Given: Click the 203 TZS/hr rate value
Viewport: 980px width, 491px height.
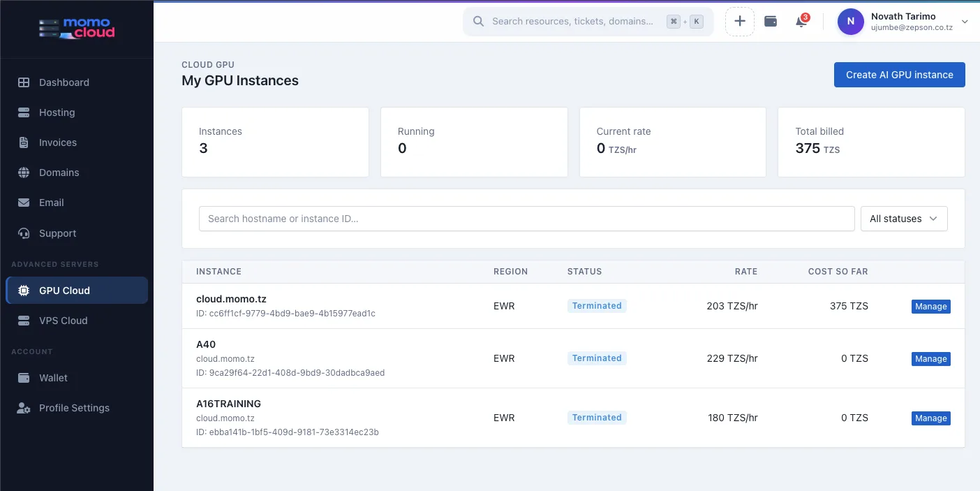Looking at the screenshot, I should click(732, 306).
